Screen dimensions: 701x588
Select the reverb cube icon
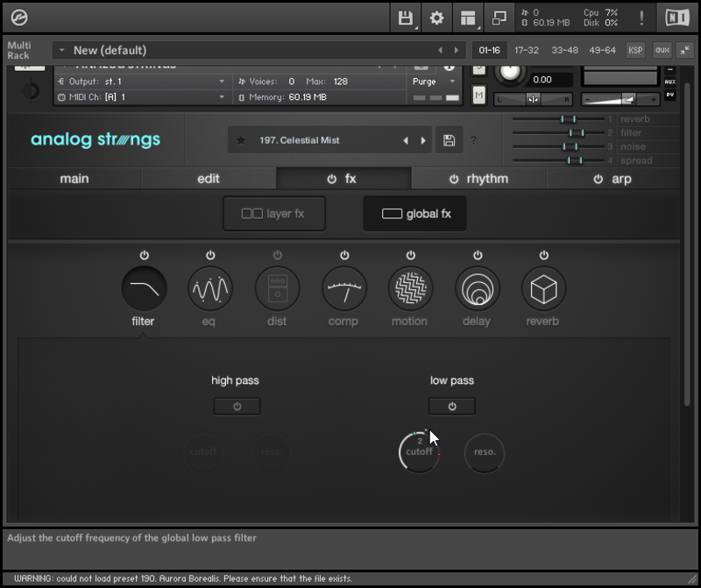[x=543, y=288]
